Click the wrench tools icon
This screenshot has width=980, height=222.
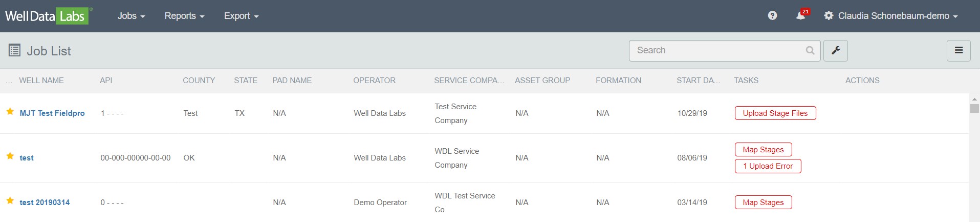click(835, 51)
